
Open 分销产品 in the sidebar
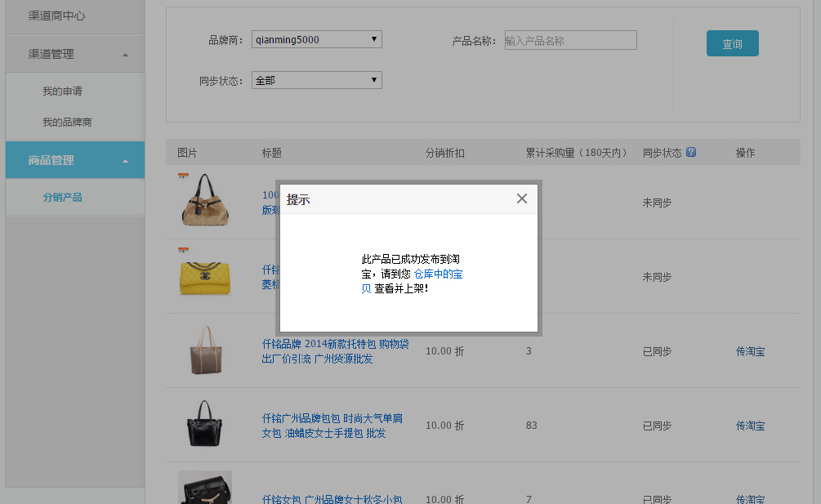pyautogui.click(x=62, y=198)
